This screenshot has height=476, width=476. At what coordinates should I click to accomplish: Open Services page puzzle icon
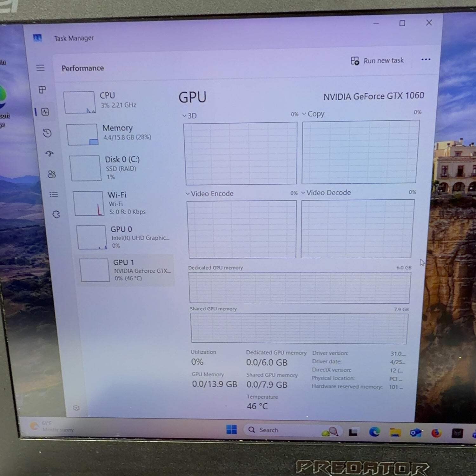click(56, 215)
